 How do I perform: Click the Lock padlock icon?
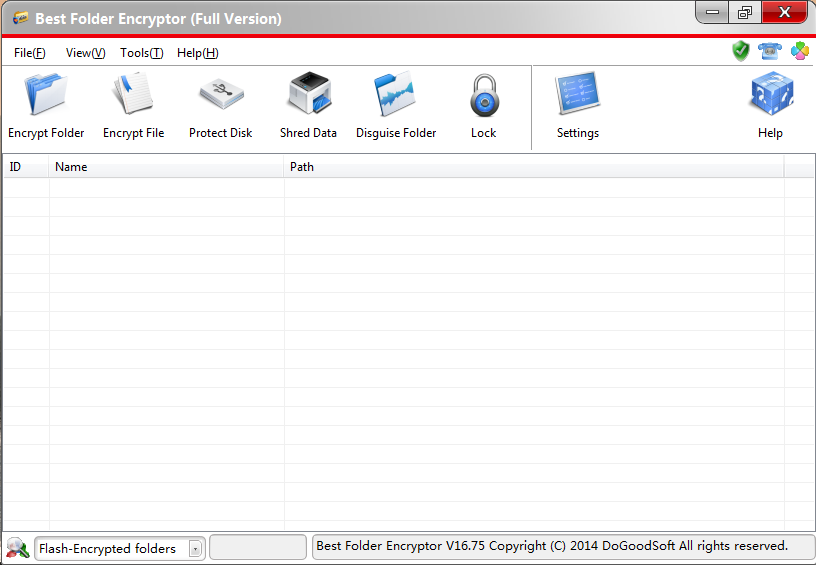[x=484, y=96]
